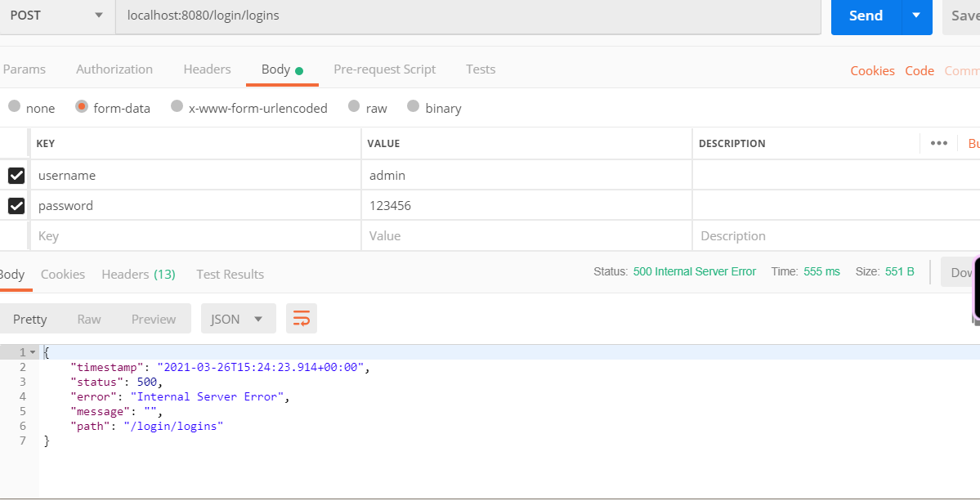Open the JSON format dropdown
Viewport: 980px width, 501px height.
tap(238, 320)
